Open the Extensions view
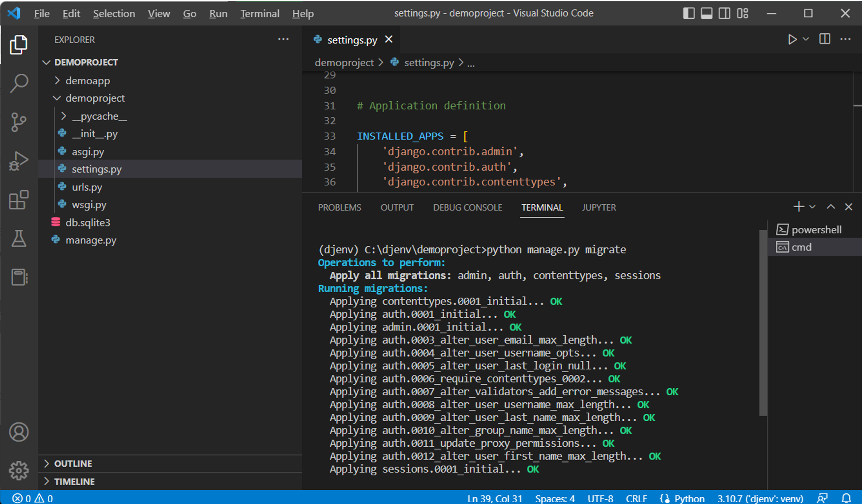Screen dimensions: 862x504 point(19,200)
